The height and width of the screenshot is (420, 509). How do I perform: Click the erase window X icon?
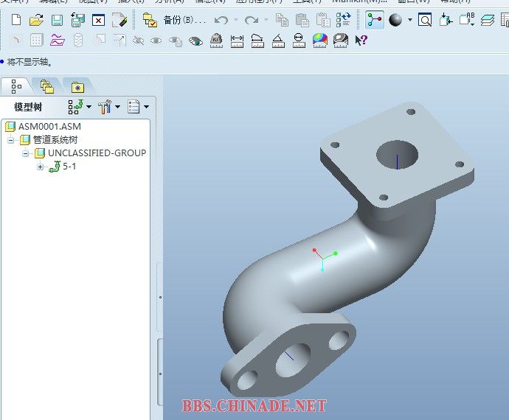tap(98, 21)
